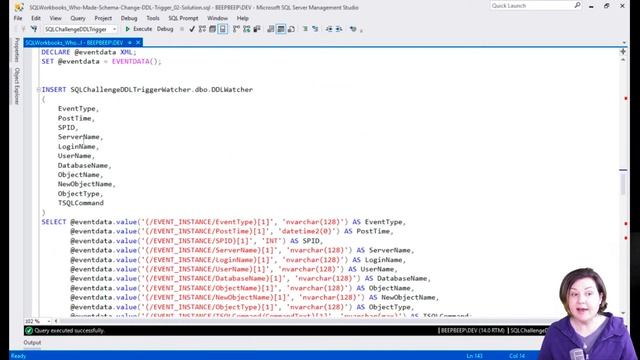
Task: Click the 'Ln 143' status bar indicator
Action: [474, 356]
